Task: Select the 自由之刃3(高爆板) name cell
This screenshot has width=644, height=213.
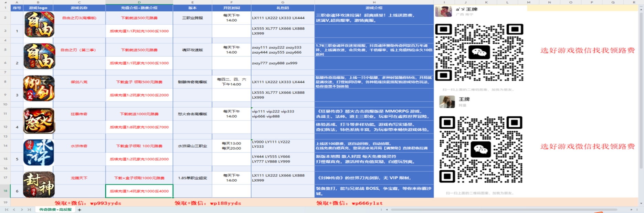Action: pyautogui.click(x=79, y=18)
